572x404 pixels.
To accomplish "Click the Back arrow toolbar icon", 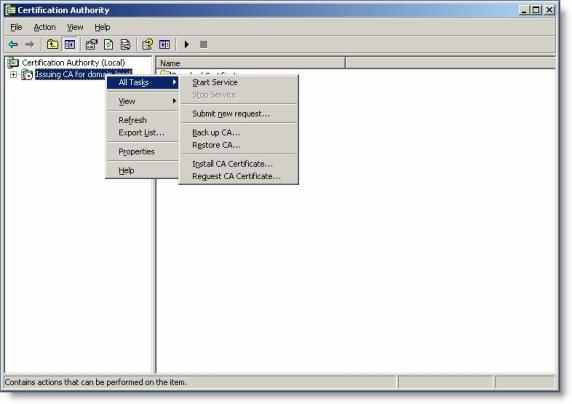I will click(13, 45).
